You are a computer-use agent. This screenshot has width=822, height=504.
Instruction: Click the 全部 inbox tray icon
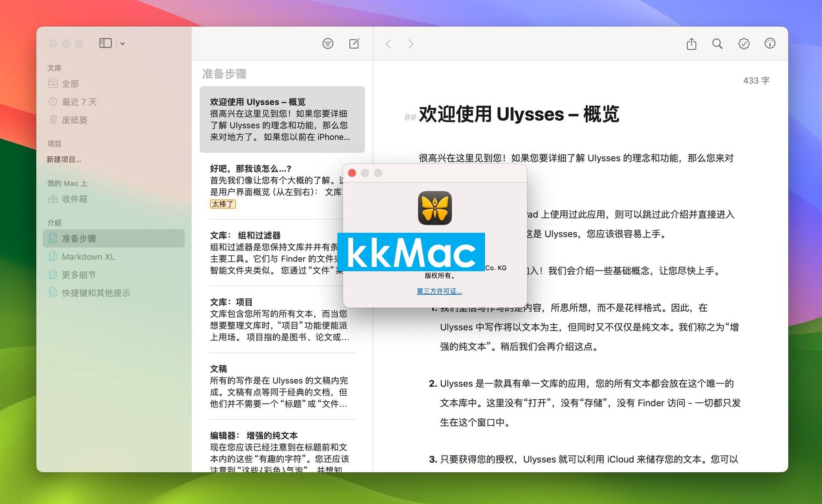[53, 83]
